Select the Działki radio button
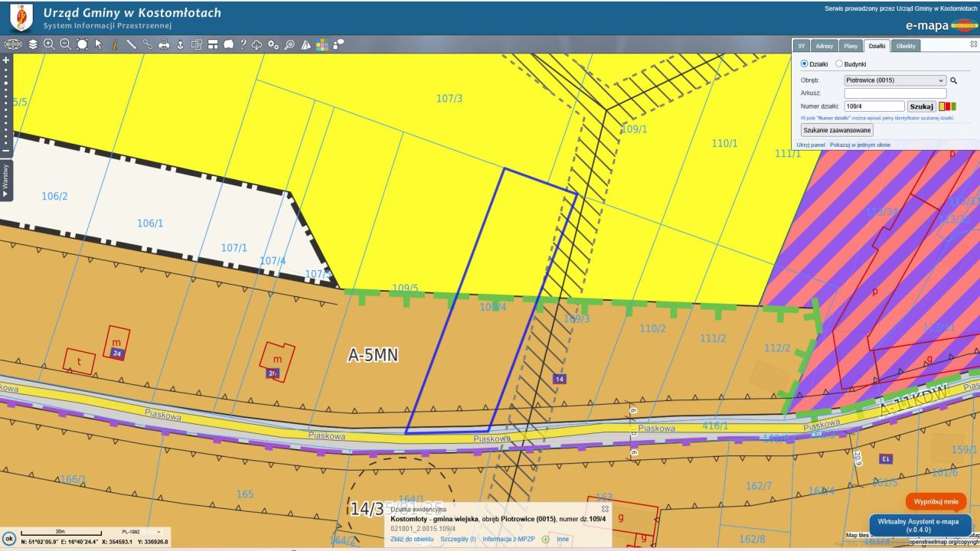This screenshot has width=980, height=551. 804,64
